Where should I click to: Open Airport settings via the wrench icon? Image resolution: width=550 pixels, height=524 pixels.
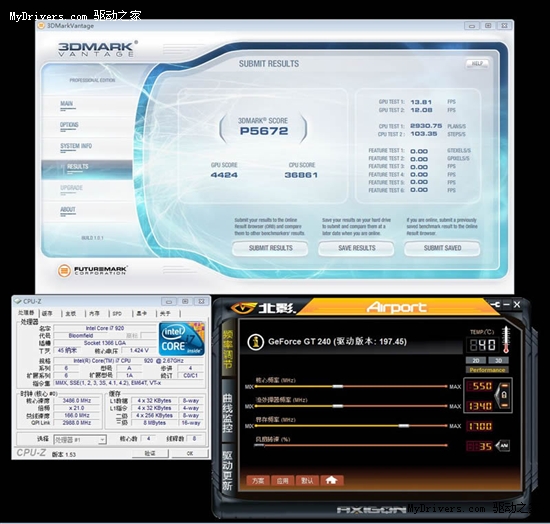[495, 304]
